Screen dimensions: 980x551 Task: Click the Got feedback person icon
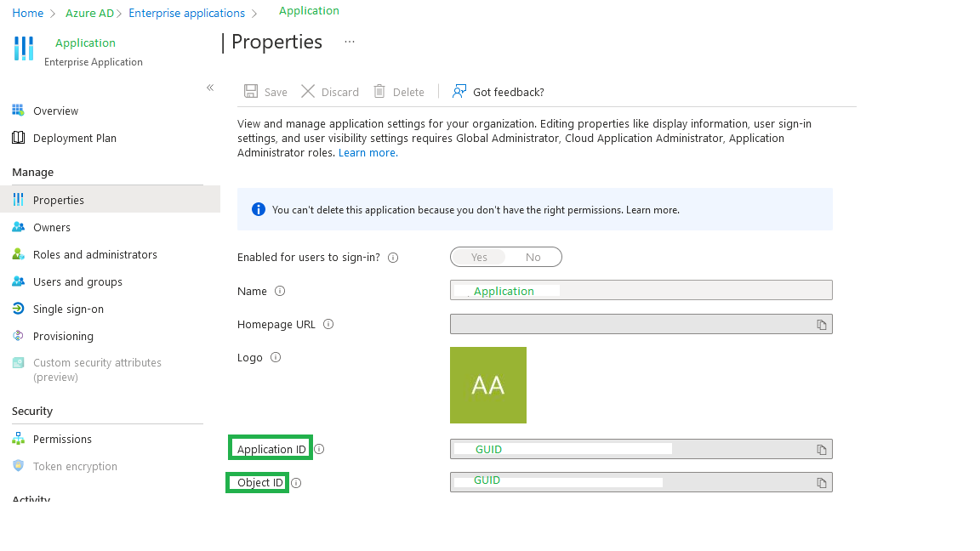click(459, 91)
